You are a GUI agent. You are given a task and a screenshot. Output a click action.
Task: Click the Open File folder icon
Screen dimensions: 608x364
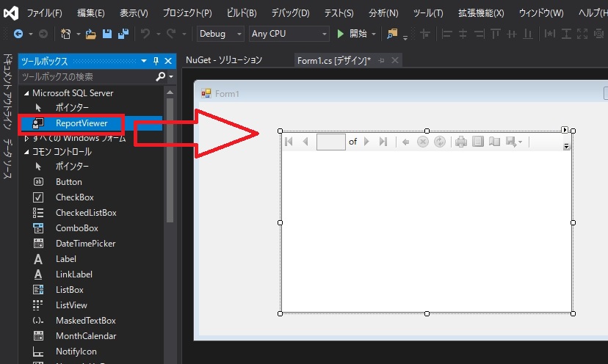click(x=91, y=34)
